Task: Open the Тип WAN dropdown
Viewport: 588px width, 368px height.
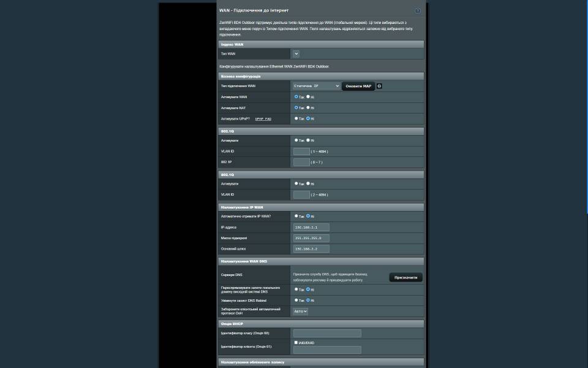Action: click(296, 54)
